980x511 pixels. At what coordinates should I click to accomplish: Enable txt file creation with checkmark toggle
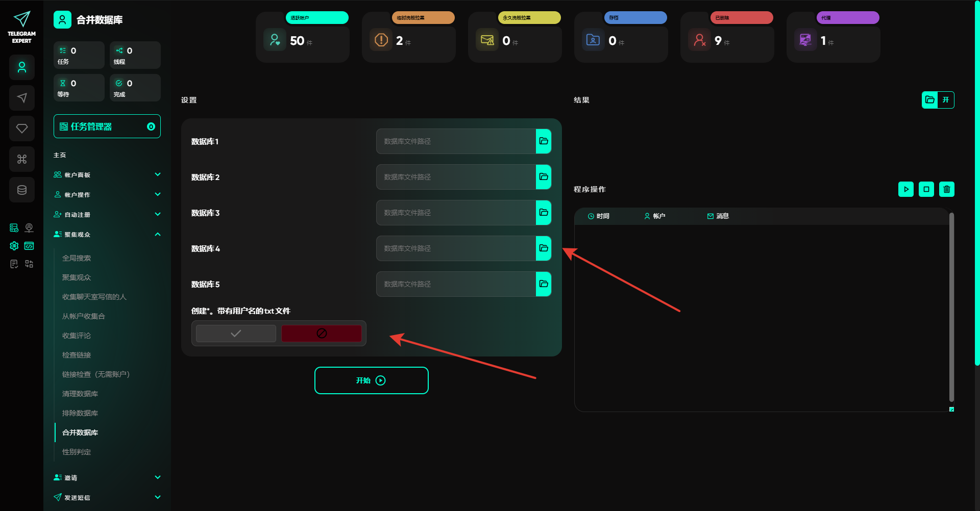[x=236, y=334]
